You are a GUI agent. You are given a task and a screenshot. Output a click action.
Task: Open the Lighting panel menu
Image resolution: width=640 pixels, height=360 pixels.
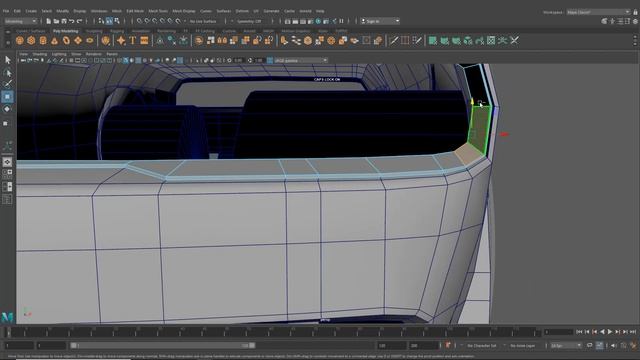click(x=59, y=54)
